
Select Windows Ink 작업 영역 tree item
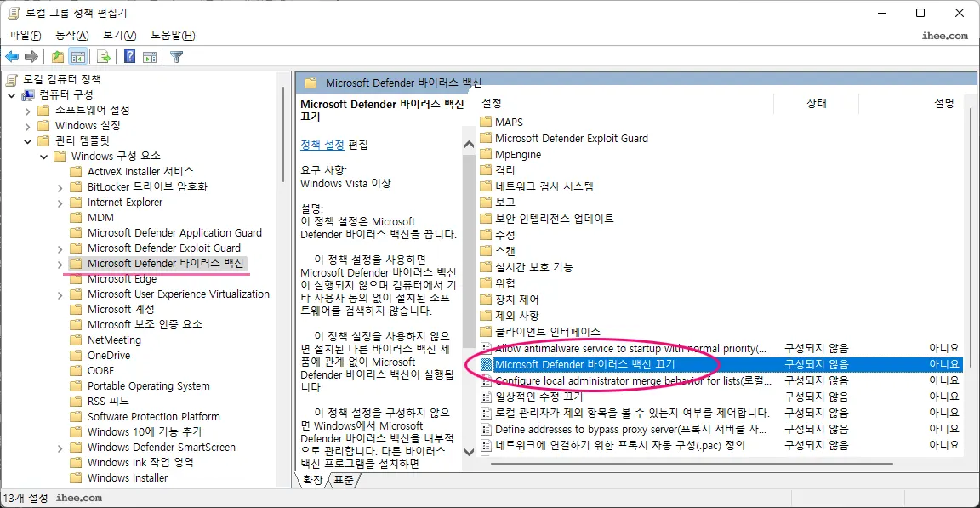pyautogui.click(x=140, y=463)
